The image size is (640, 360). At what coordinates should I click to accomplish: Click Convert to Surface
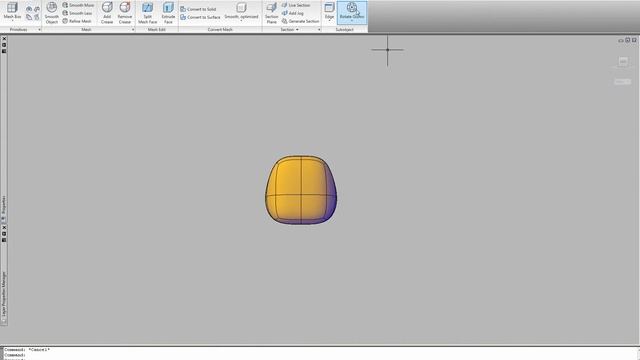(x=200, y=17)
